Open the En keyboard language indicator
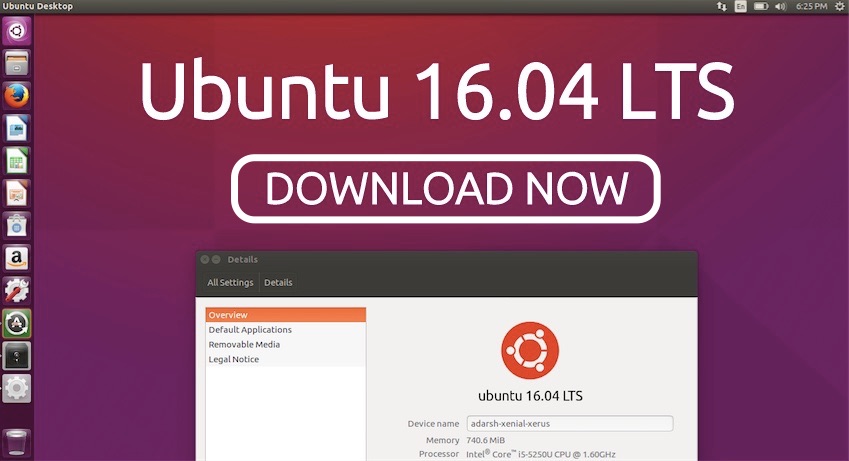The height and width of the screenshot is (461, 849). click(x=740, y=7)
